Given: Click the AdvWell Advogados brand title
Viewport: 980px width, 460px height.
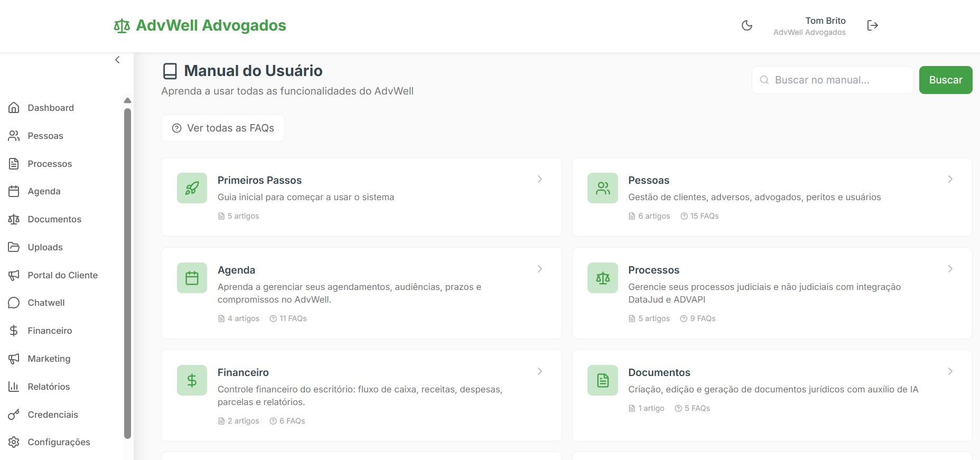Looking at the screenshot, I should tap(211, 25).
